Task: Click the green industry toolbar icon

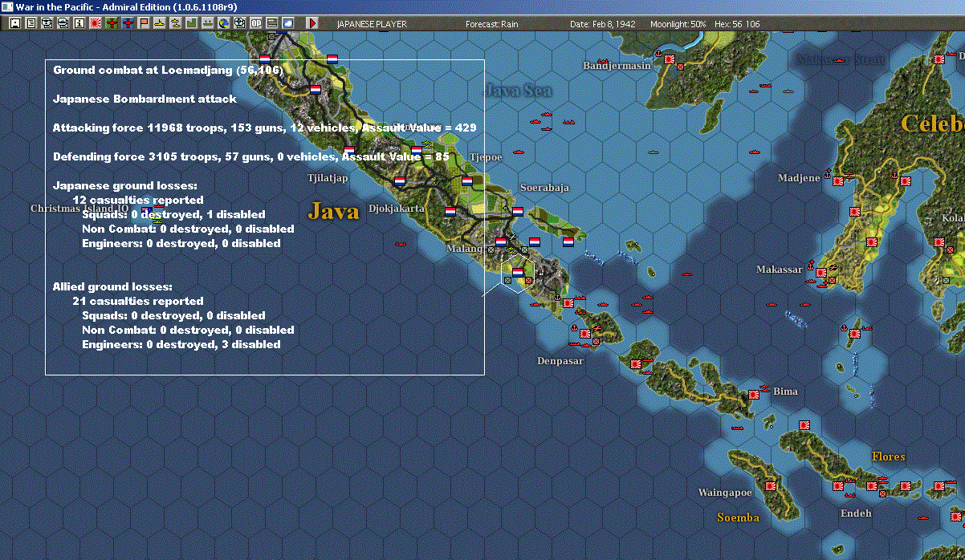Action: [191, 23]
